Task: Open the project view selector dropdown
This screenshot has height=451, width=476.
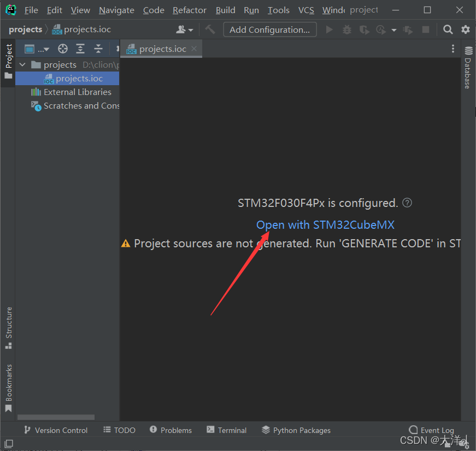Action: [x=37, y=49]
